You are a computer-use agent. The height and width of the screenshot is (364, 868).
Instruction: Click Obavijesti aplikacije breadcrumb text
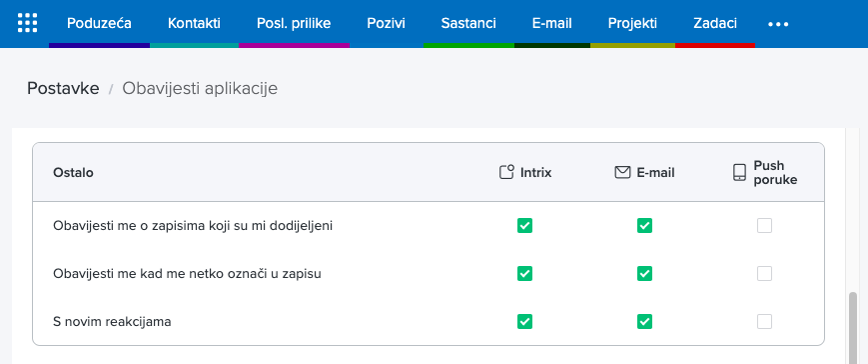pos(200,88)
